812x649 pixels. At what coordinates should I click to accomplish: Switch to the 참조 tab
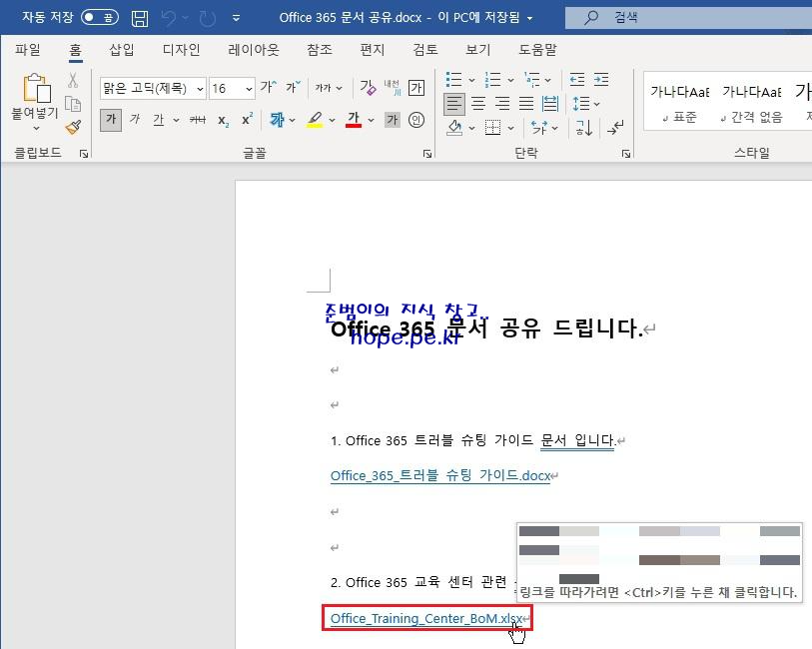click(319, 50)
